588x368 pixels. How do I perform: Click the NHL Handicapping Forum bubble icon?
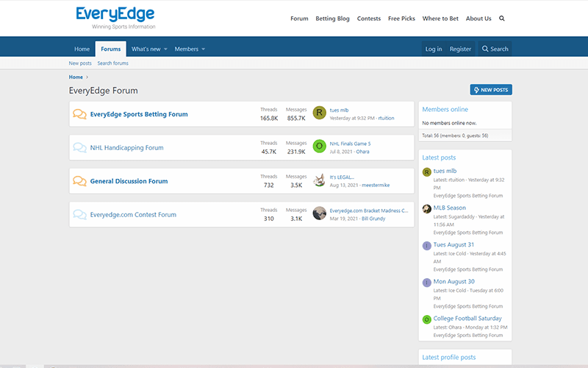(x=79, y=147)
